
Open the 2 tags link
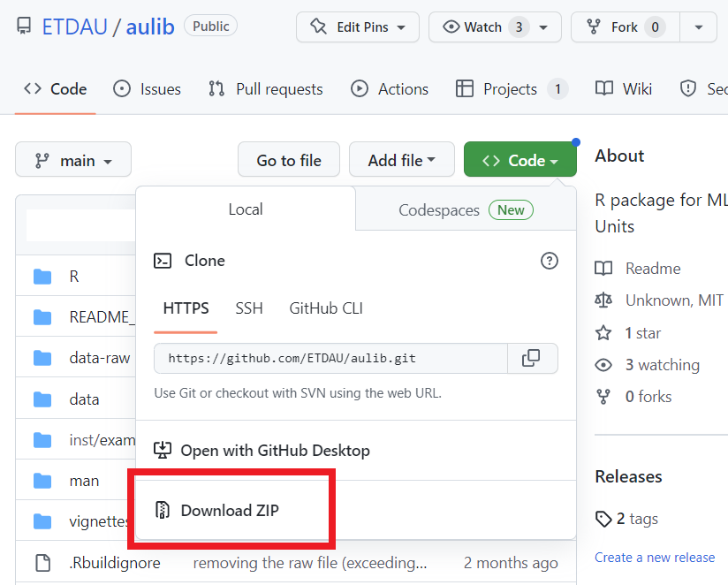(637, 519)
